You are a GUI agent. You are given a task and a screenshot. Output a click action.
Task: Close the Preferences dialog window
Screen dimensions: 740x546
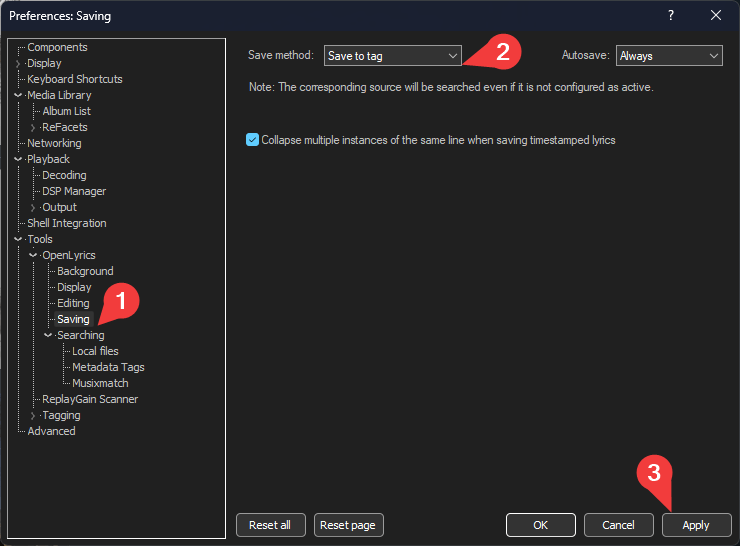[x=716, y=15]
